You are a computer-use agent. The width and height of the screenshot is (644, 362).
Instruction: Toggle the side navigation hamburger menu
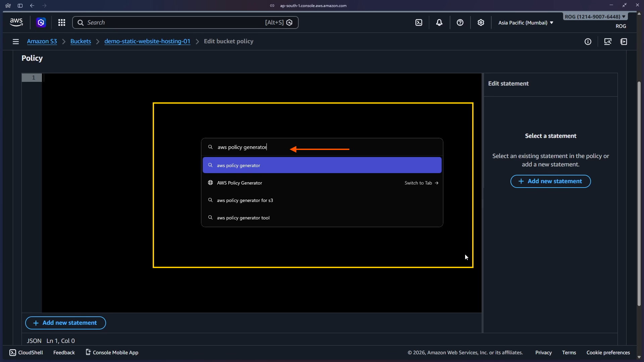(x=15, y=42)
